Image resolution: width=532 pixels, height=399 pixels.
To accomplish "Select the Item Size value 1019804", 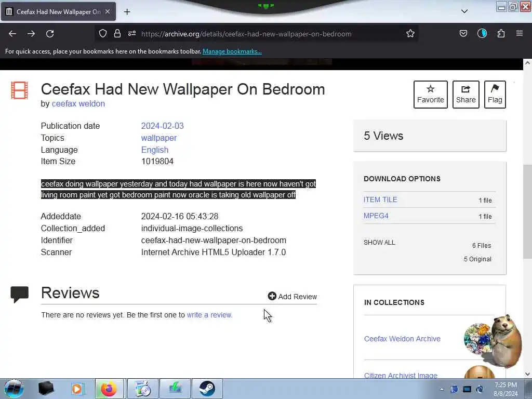I will [157, 162].
